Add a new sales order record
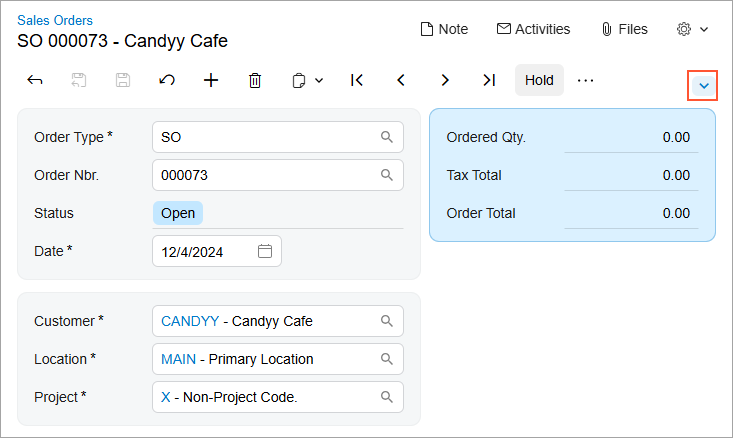 tap(211, 81)
